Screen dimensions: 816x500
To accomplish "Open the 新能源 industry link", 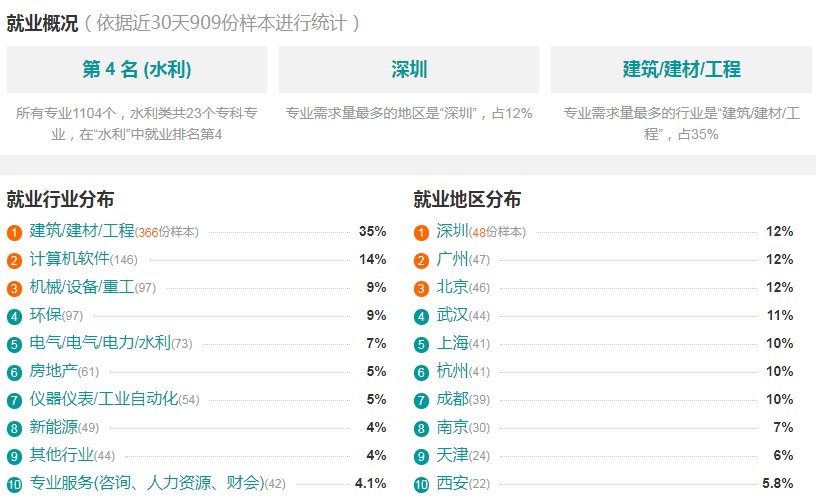I will 54,427.
